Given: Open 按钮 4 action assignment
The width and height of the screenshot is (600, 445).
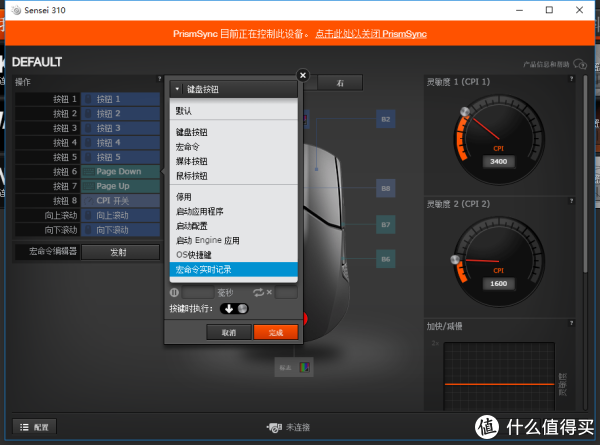Looking at the screenshot, I should [120, 143].
